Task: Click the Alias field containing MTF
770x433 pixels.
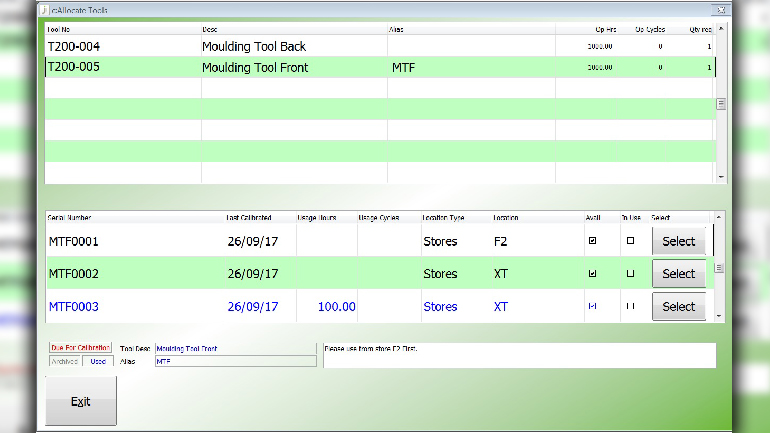Action: point(235,361)
